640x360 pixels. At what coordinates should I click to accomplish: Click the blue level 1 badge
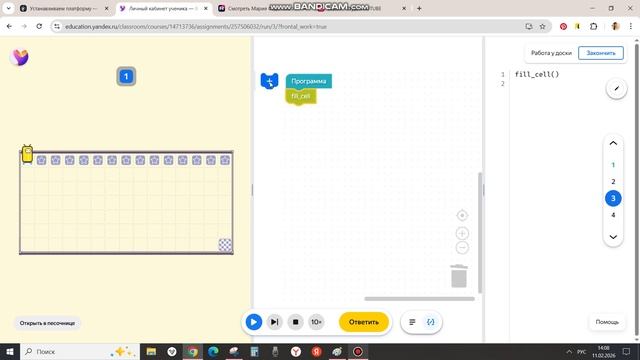pos(126,76)
